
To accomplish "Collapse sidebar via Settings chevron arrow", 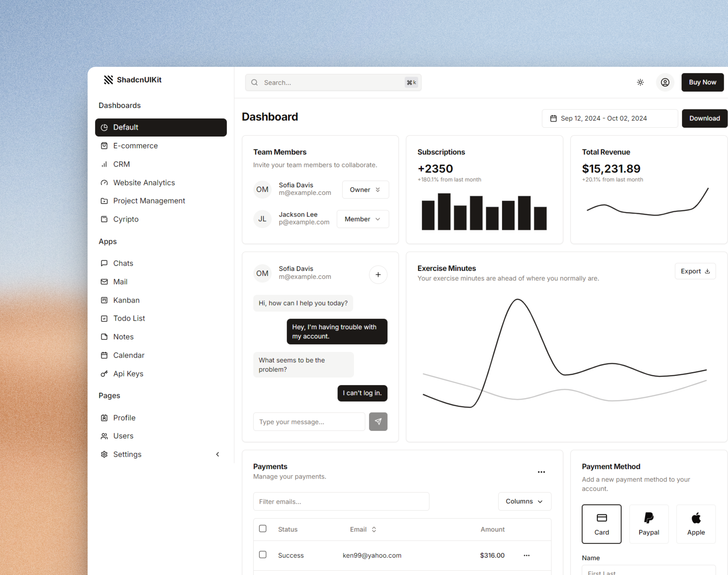I will tap(218, 454).
